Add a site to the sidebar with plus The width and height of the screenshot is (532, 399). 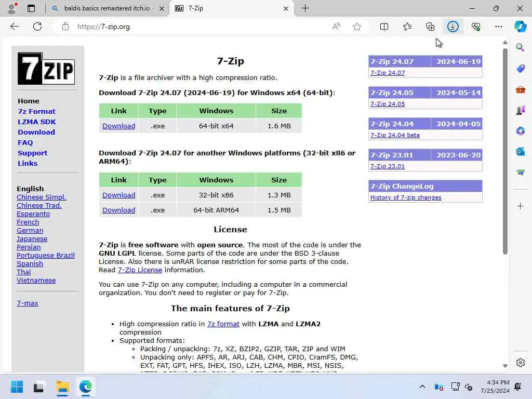coord(520,206)
